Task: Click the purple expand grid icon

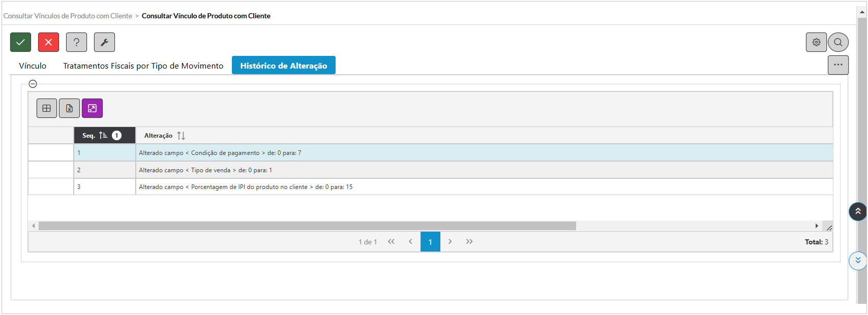Action: tap(92, 108)
